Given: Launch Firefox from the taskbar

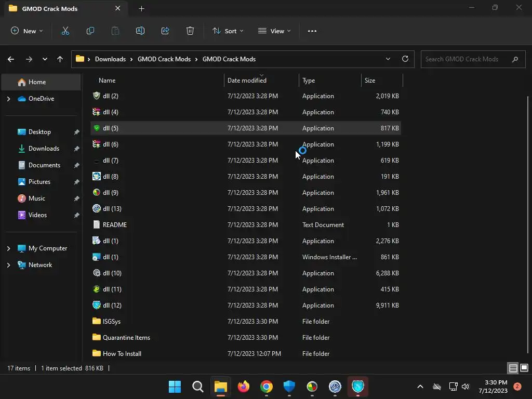Looking at the screenshot, I should [x=243, y=387].
